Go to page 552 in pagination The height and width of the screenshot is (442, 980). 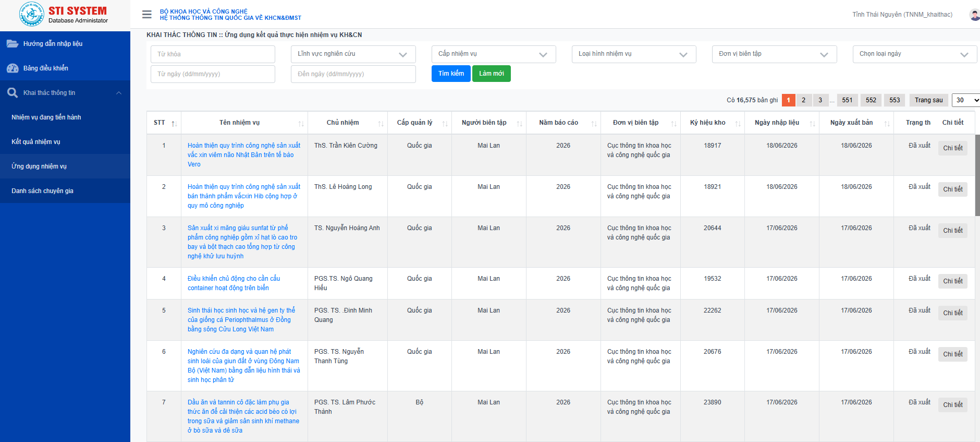pos(871,100)
